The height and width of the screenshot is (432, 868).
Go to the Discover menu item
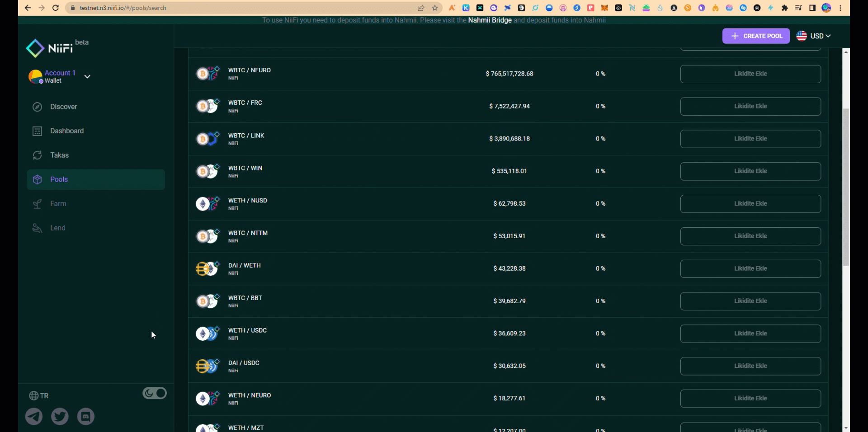(96, 107)
